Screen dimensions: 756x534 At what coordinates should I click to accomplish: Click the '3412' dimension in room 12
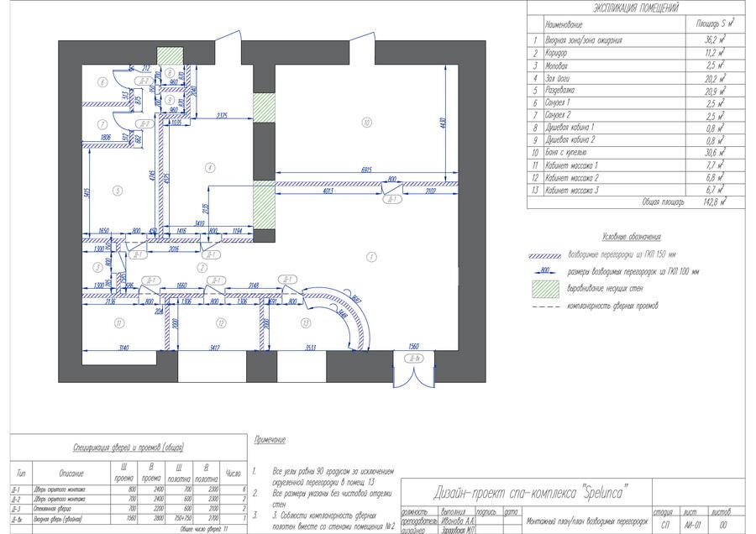pyautogui.click(x=214, y=348)
